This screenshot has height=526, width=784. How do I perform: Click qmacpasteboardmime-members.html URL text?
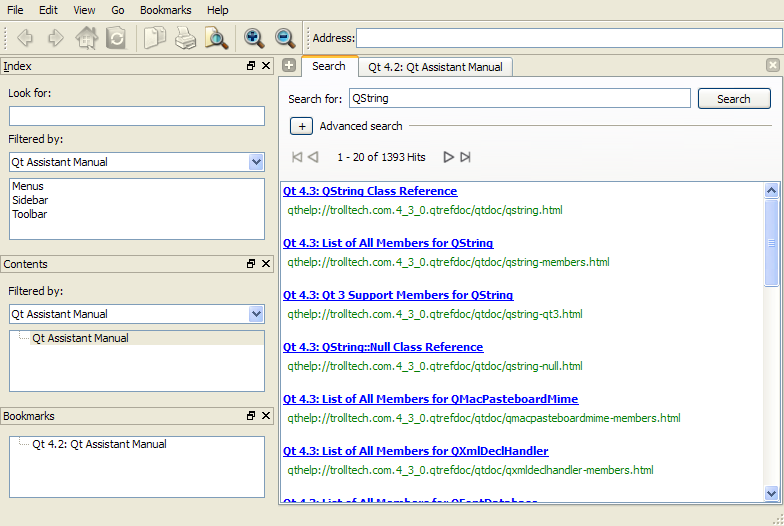tap(484, 418)
